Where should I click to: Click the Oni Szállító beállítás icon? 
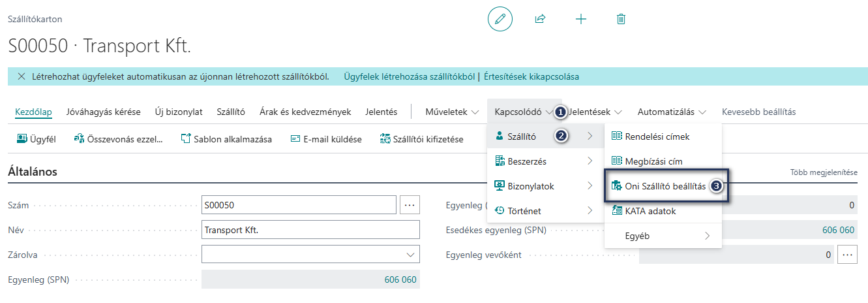coord(616,186)
